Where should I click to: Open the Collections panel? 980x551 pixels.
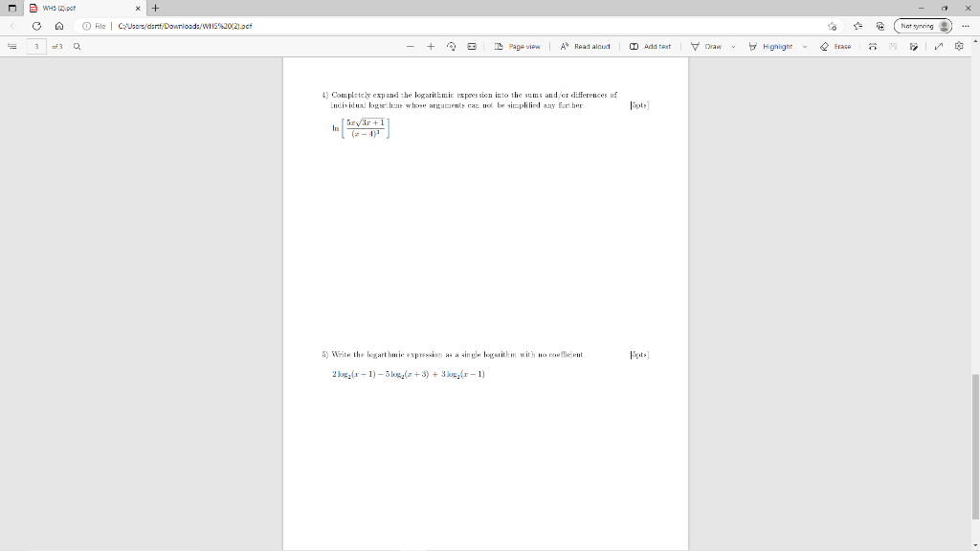(x=880, y=26)
